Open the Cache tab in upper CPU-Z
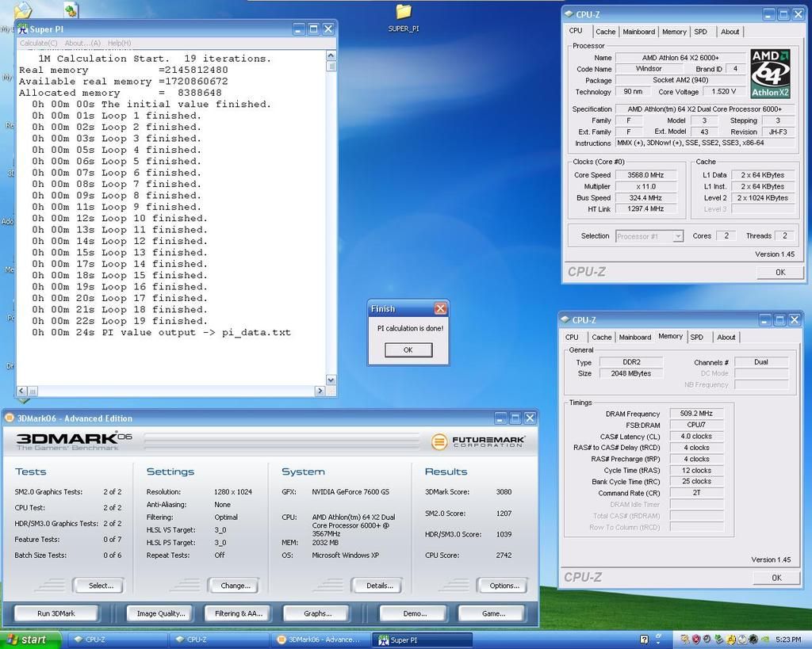The image size is (812, 649). click(x=605, y=32)
